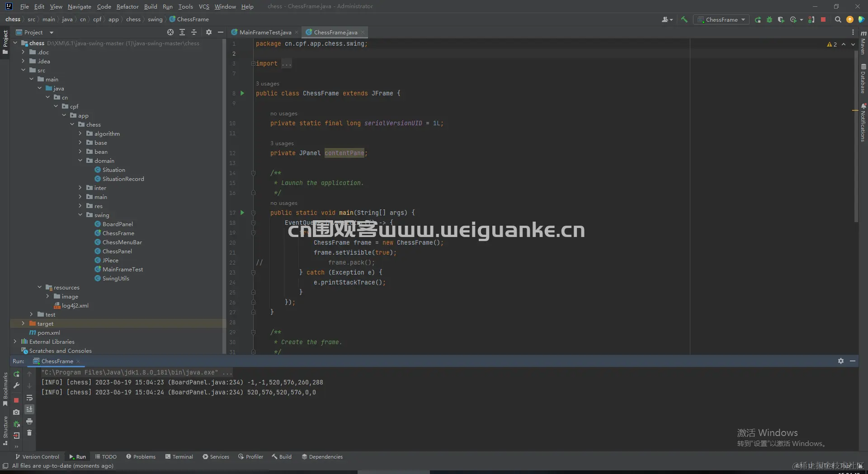Jump to next highlighted warning arrow
The width and height of the screenshot is (868, 474).
(853, 44)
